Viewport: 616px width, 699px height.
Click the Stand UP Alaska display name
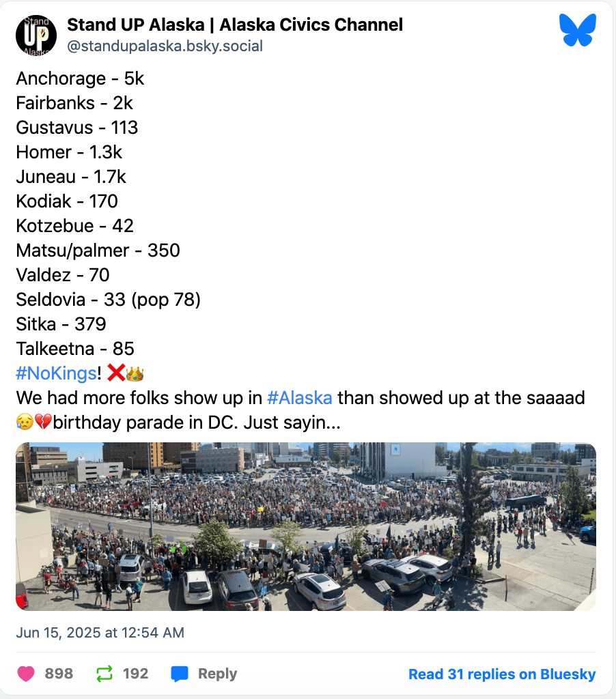(x=235, y=25)
